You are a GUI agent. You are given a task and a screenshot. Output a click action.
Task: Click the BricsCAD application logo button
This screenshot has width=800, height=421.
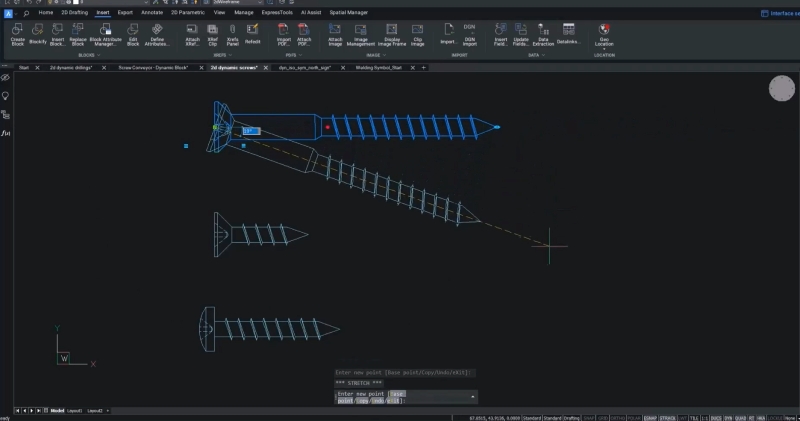click(8, 14)
